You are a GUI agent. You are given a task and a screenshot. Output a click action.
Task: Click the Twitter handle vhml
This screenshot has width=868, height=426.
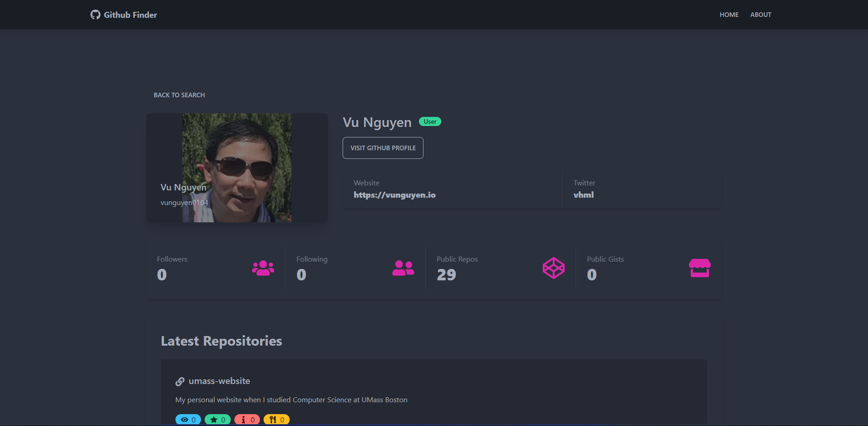click(x=583, y=195)
